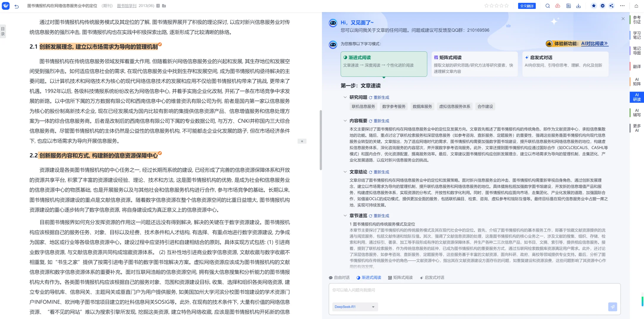
Task: Rate the article with the star rating
Action: pos(497,6)
